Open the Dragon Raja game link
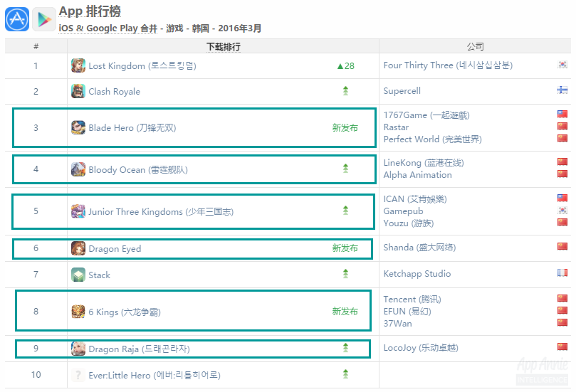The image size is (576, 392). 140,349
